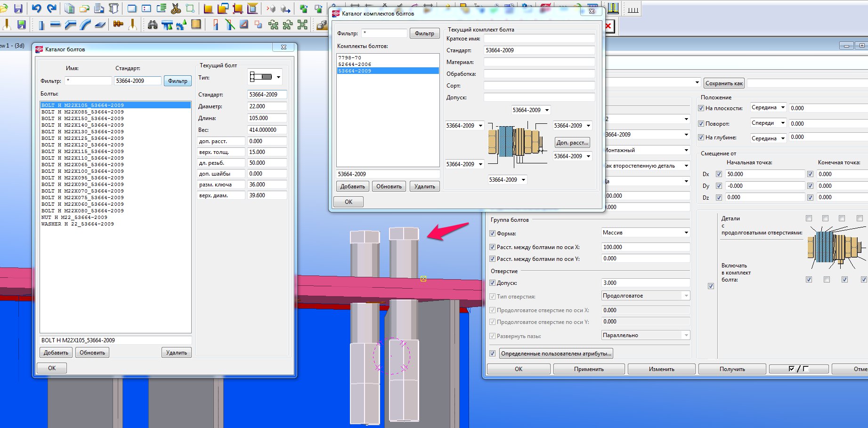The height and width of the screenshot is (428, 868).
Task: Click the Undo arrow in the toolbar
Action: [x=36, y=8]
